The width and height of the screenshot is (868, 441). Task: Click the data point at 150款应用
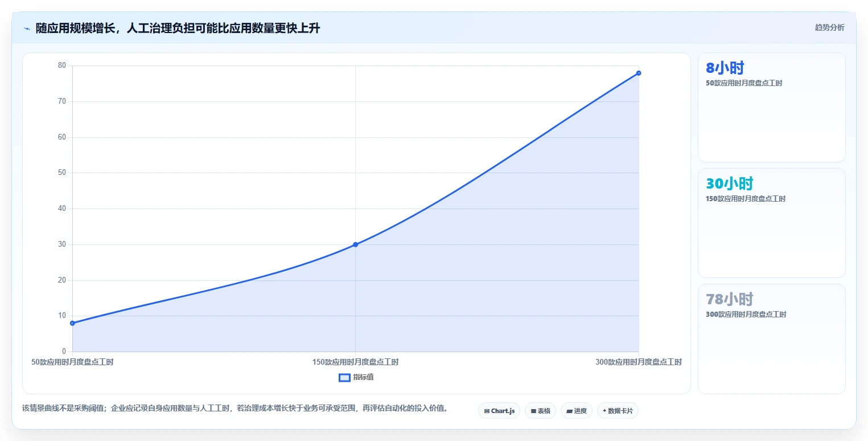click(355, 244)
